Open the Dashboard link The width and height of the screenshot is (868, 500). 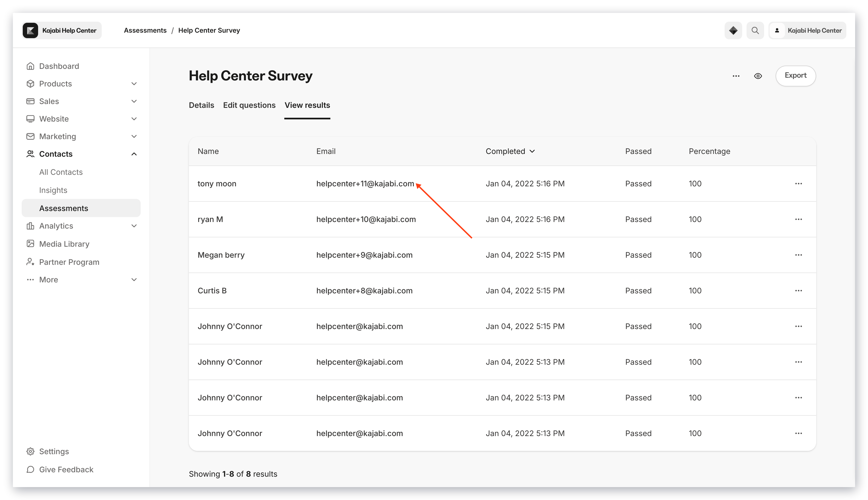[x=59, y=66]
